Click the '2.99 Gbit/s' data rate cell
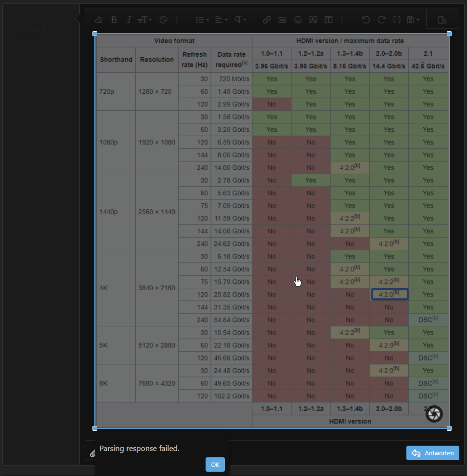This screenshot has width=467, height=476. tap(232, 104)
